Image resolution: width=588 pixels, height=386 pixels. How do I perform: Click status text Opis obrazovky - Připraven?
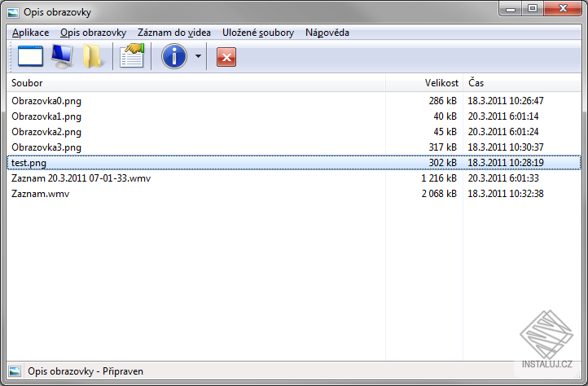tap(86, 371)
